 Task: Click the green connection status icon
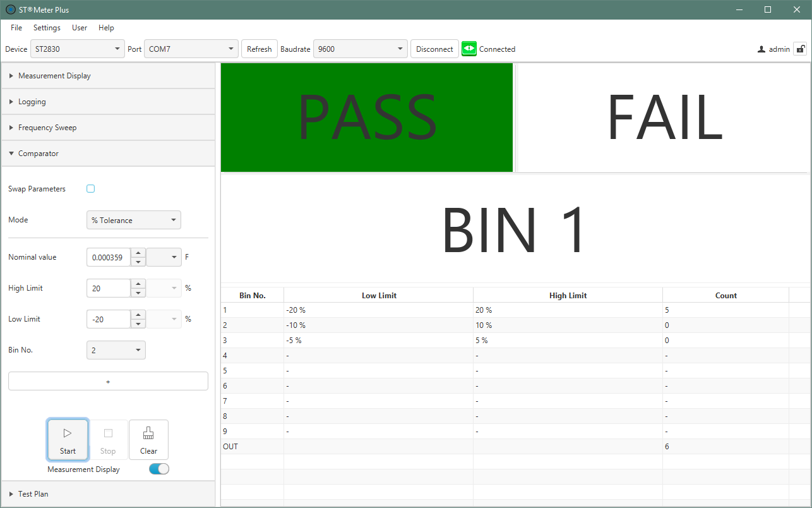click(x=469, y=49)
